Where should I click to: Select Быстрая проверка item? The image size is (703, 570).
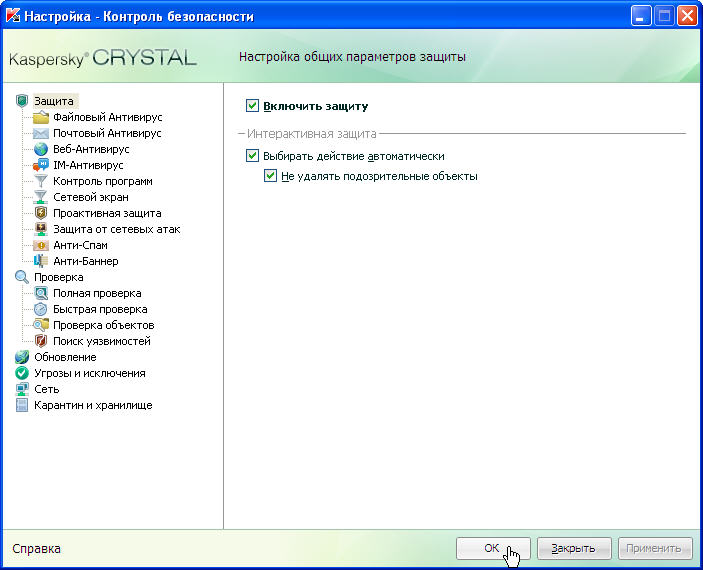(100, 309)
